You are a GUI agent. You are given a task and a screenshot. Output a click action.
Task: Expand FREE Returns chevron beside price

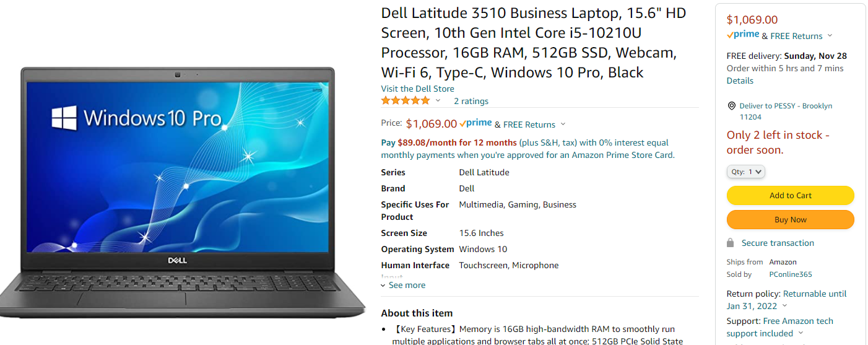point(563,124)
